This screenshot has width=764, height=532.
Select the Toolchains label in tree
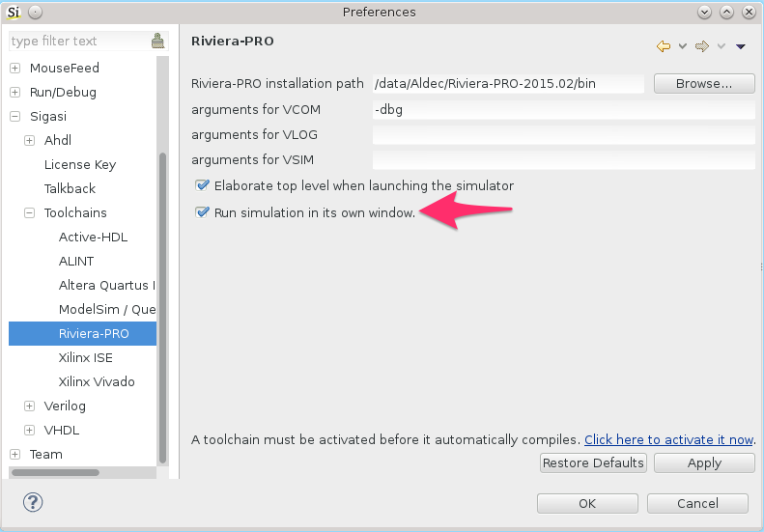(75, 213)
